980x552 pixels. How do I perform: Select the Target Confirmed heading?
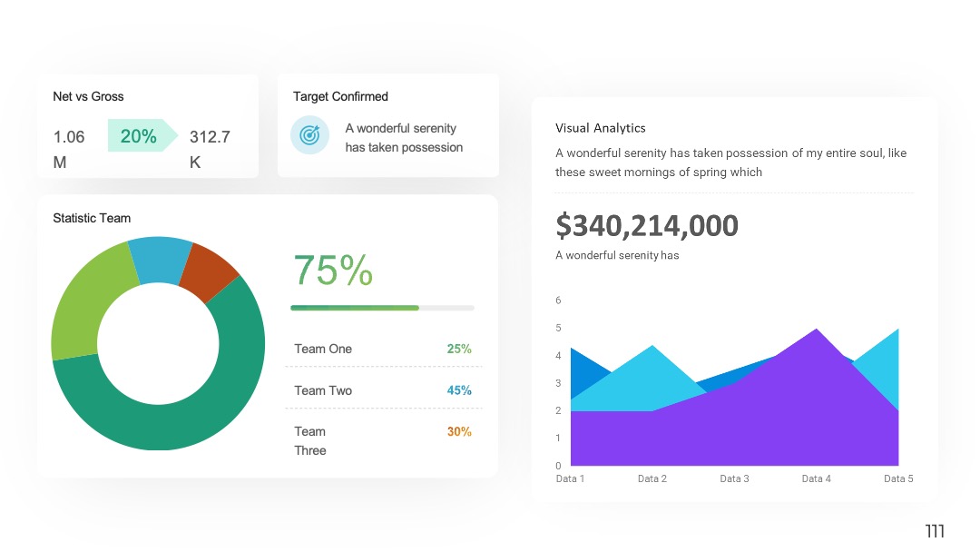click(x=340, y=96)
